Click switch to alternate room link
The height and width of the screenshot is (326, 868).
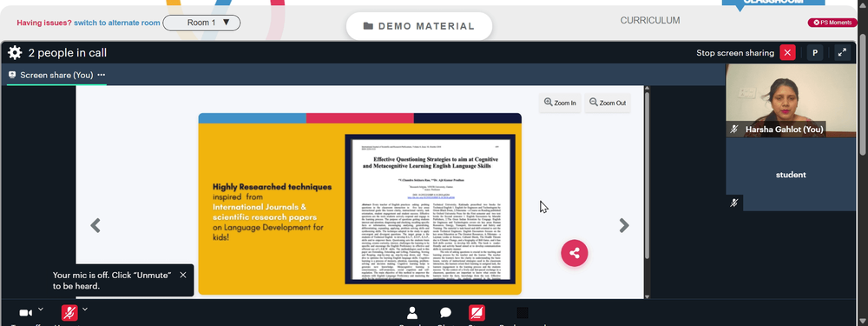pos(117,23)
